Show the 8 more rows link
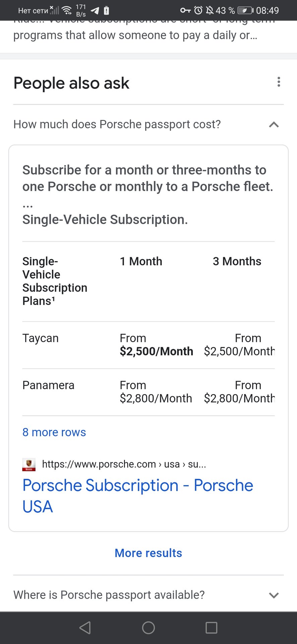The width and height of the screenshot is (297, 644). coord(54,432)
